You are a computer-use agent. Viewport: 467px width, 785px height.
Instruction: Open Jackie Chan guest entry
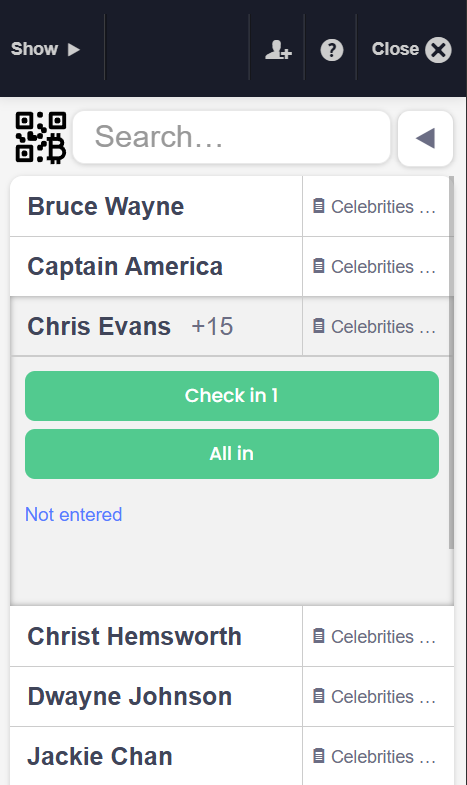coord(156,756)
